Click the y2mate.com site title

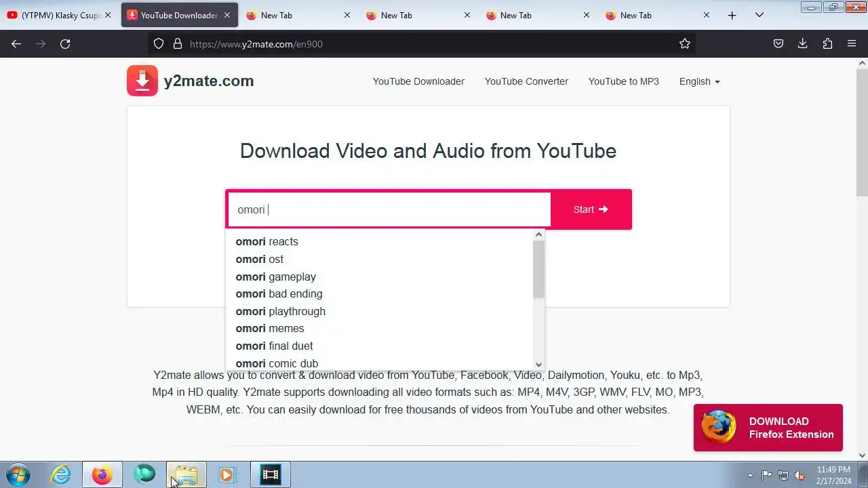[209, 81]
